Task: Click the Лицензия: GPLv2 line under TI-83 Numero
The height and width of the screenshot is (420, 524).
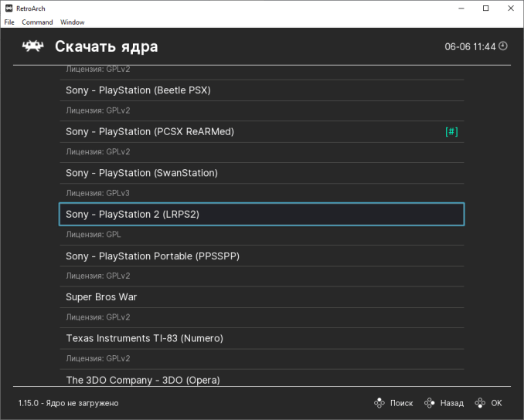Action: 98,358
